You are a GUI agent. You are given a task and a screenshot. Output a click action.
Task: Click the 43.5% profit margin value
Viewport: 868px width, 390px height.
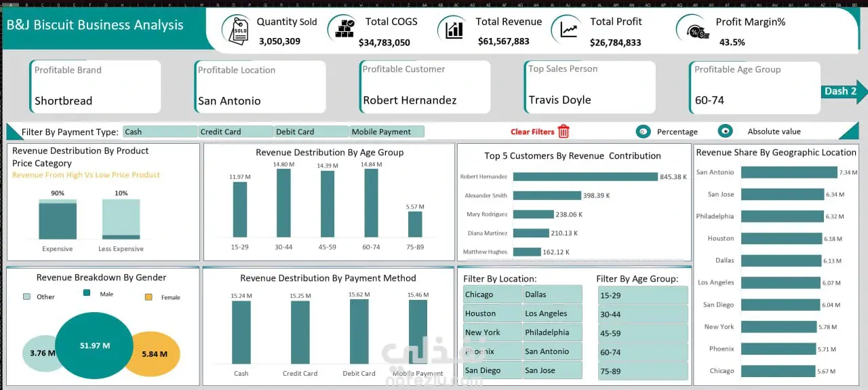point(732,42)
